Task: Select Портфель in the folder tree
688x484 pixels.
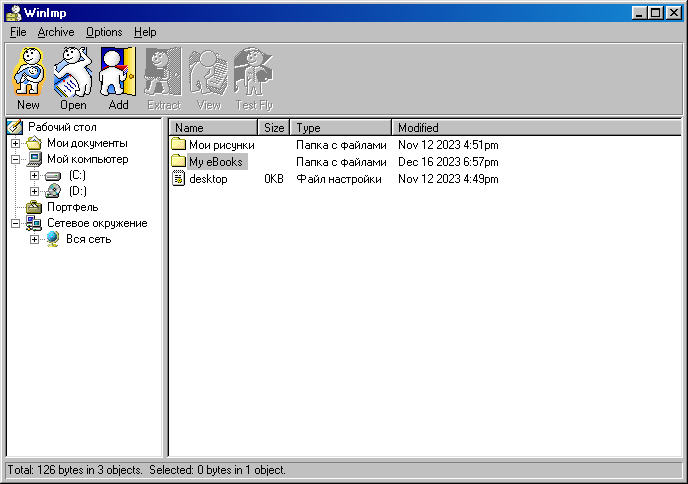Action: (x=72, y=207)
